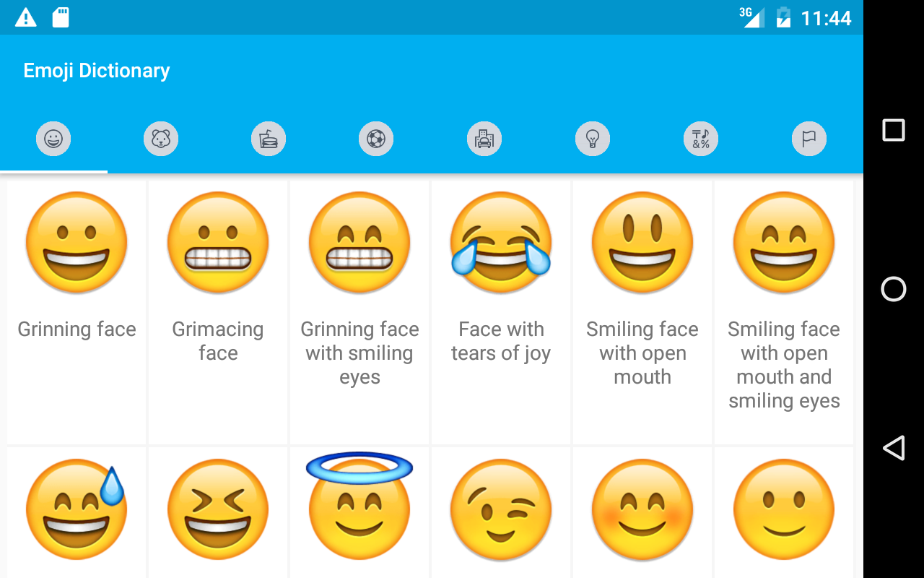Tap Smiling face with open mouth emoji
Screen dimensions: 924x578
[x=642, y=312]
